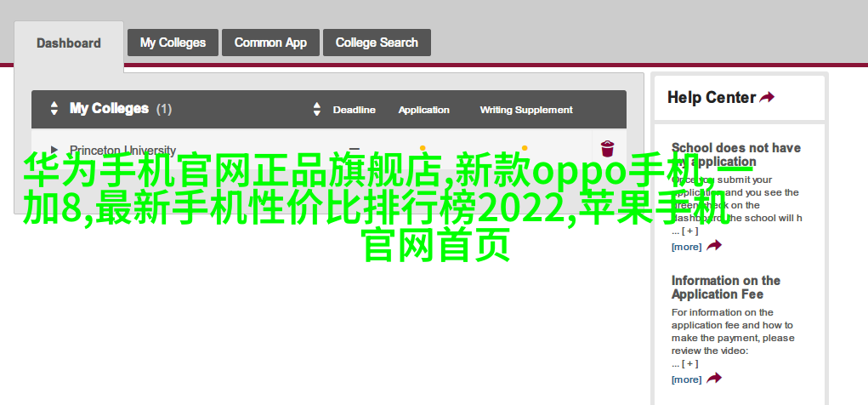This screenshot has width=868, height=405.
Task: Open [more] link for Application Fee info
Action: pos(686,379)
